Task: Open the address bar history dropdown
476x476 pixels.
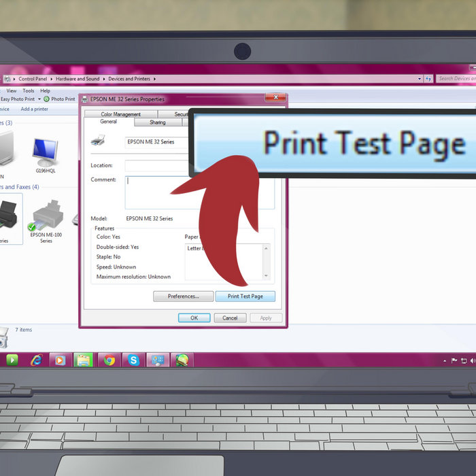Action: coord(420,79)
